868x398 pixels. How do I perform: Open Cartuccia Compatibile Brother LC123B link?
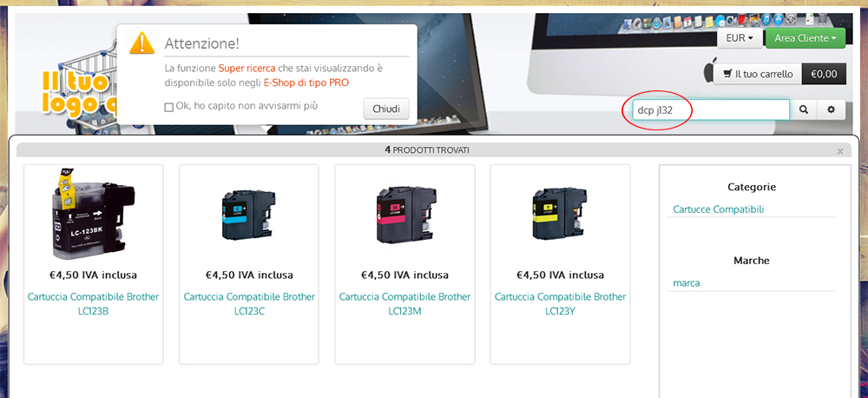93,304
